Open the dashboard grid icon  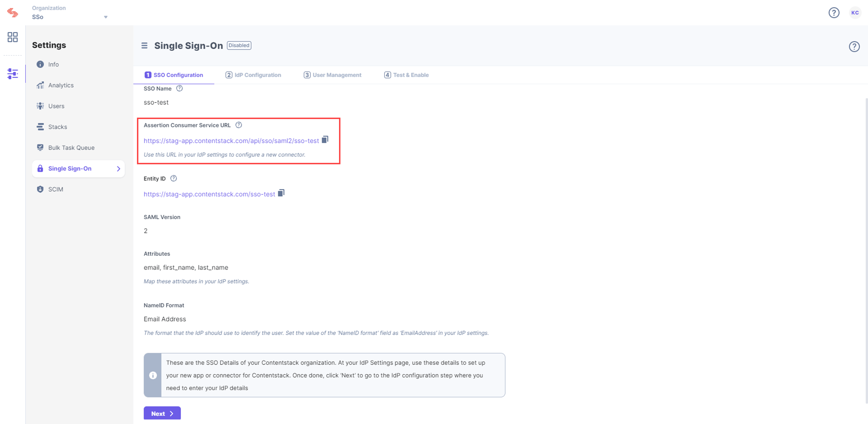coord(12,37)
